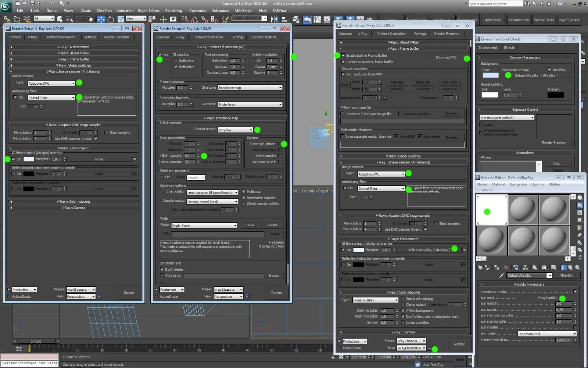Switch to Effects tab in Environment and Effects
The image size is (588, 368).
[x=509, y=47]
